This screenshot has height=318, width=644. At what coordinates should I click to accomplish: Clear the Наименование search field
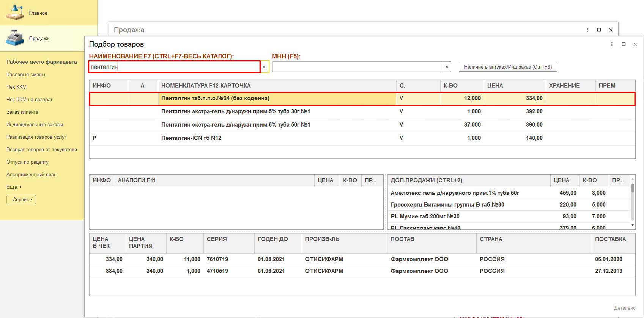[264, 67]
